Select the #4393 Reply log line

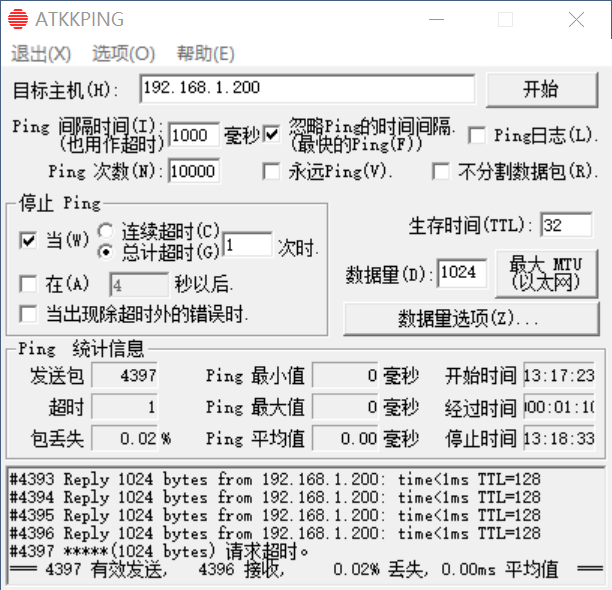(x=275, y=479)
